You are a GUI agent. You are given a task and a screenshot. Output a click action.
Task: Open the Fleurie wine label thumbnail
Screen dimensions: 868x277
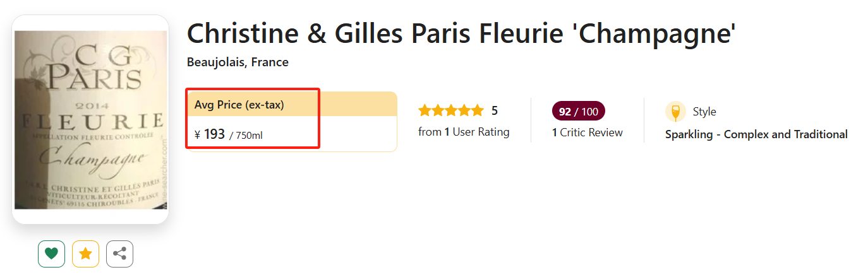[x=90, y=120]
